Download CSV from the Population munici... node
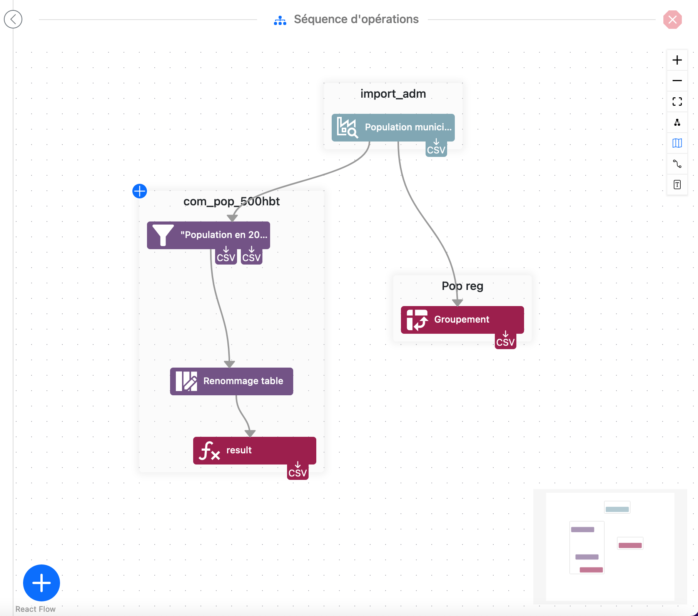 pos(436,148)
